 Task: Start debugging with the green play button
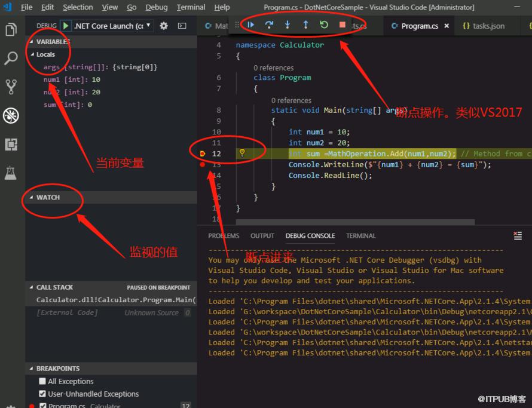[66, 26]
